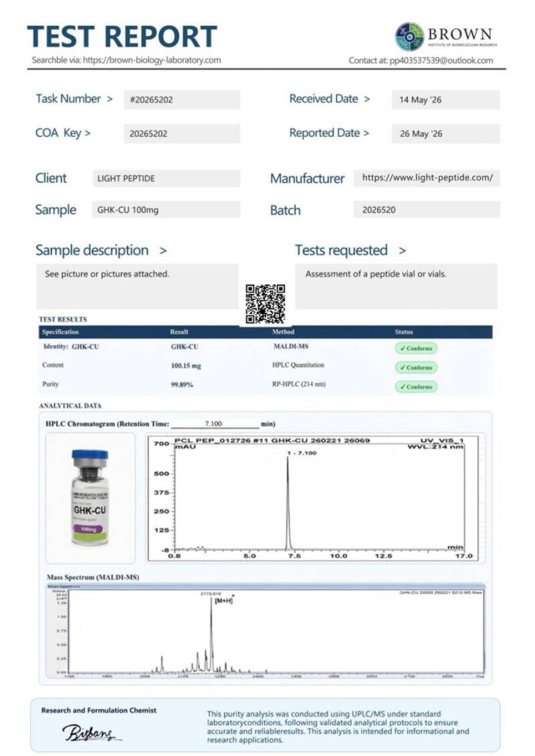The height and width of the screenshot is (756, 535).
Task: Click the contact email address
Action: coord(441,61)
